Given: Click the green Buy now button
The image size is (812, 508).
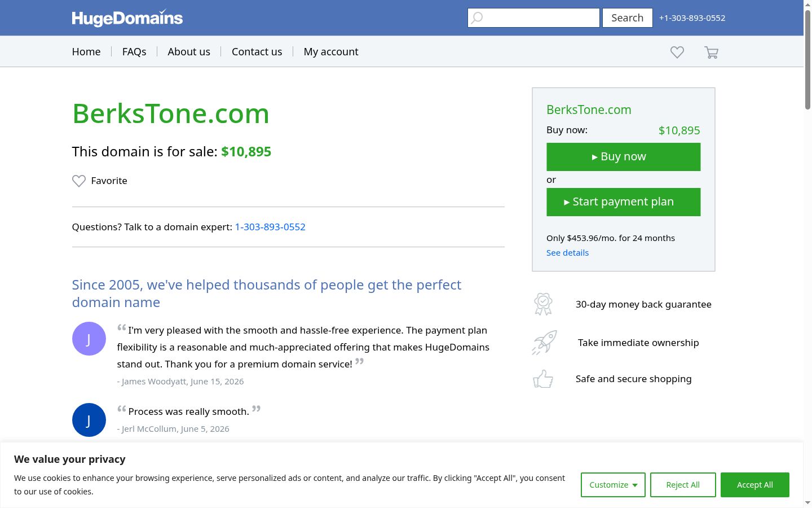Looking at the screenshot, I should 624,157.
